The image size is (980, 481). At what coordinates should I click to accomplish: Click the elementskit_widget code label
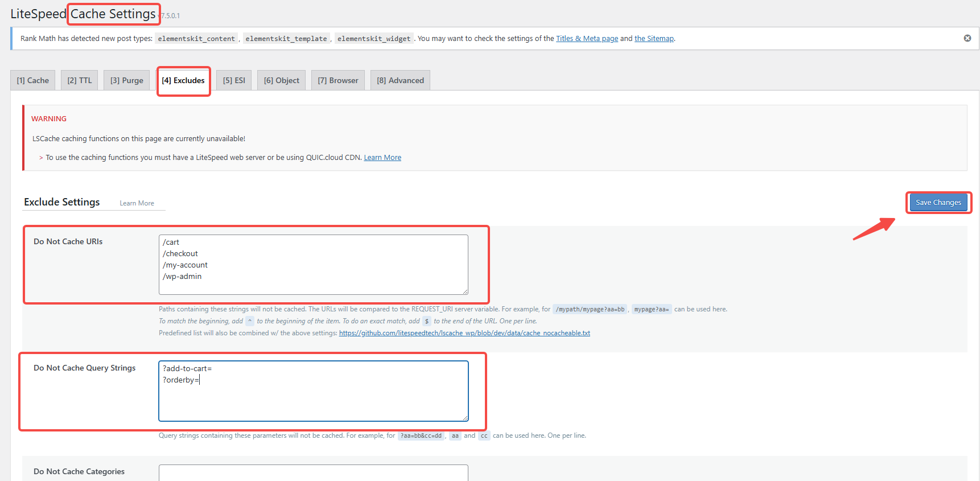click(x=374, y=39)
